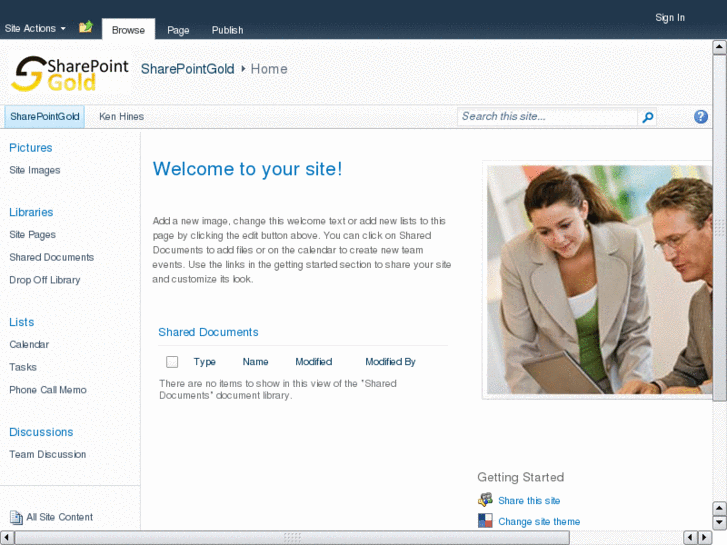Click the SharePoint Gold logo
The width and height of the screenshot is (727, 545).
[x=70, y=74]
